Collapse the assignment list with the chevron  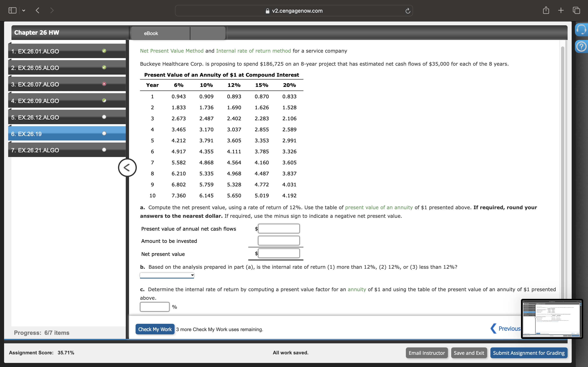pos(127,167)
